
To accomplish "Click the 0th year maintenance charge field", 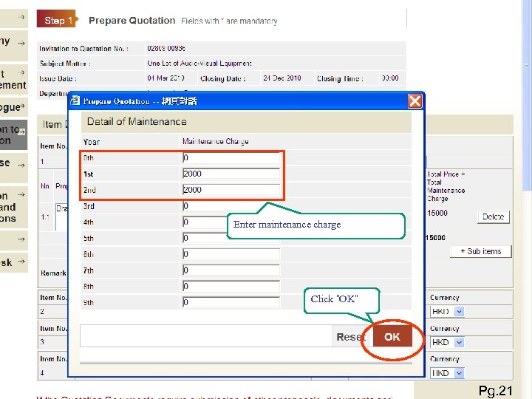I will pyautogui.click(x=231, y=158).
